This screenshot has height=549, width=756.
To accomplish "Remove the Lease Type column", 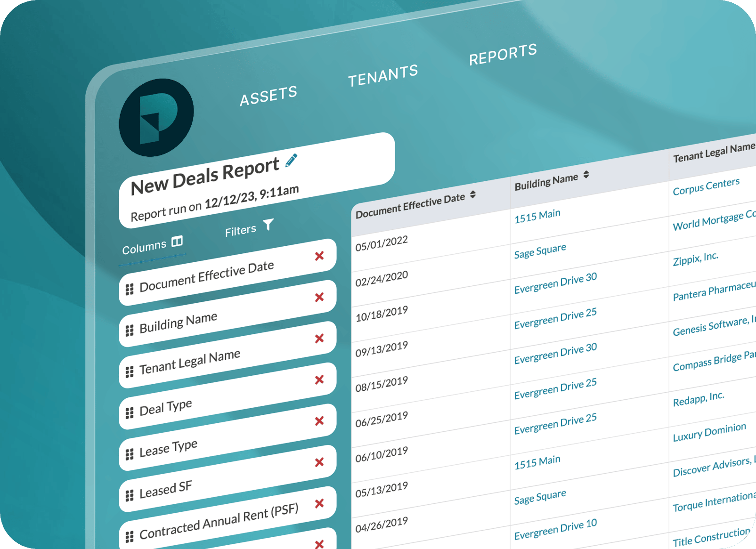I will 319,421.
